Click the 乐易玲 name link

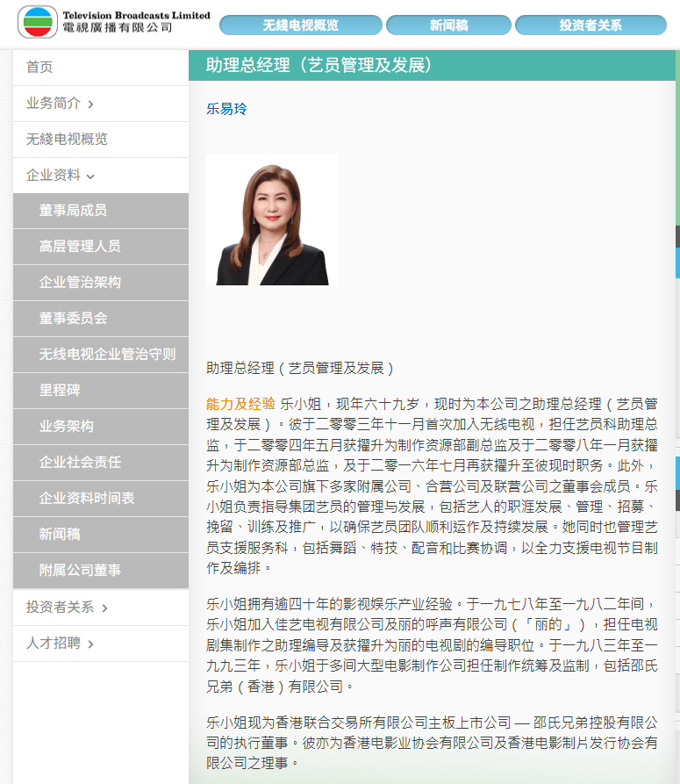(x=226, y=109)
